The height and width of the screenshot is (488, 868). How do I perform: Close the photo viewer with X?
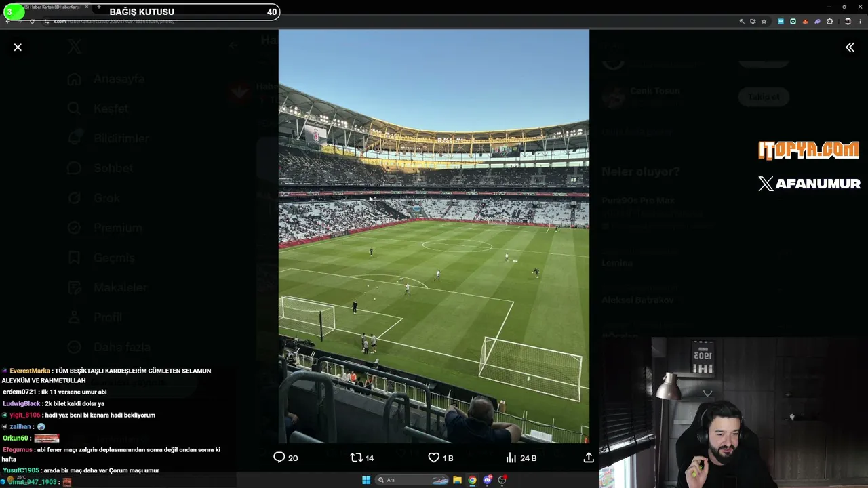18,47
